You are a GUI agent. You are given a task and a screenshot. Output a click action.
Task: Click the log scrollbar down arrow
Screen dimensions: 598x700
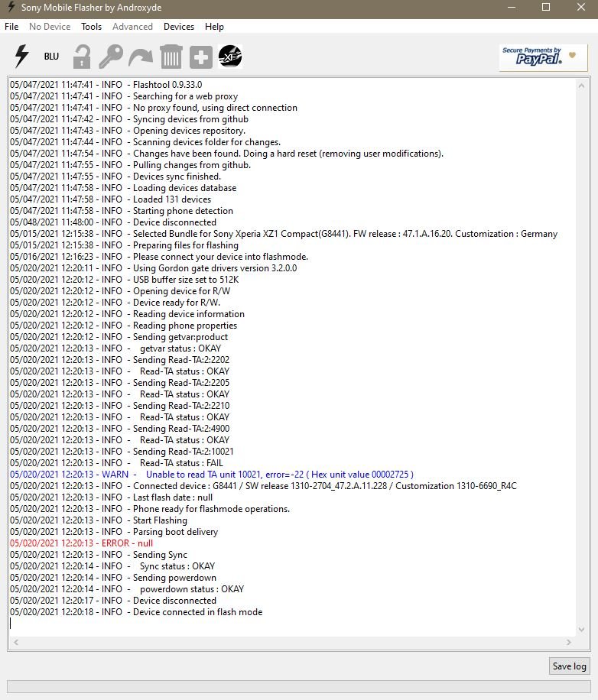pos(581,630)
